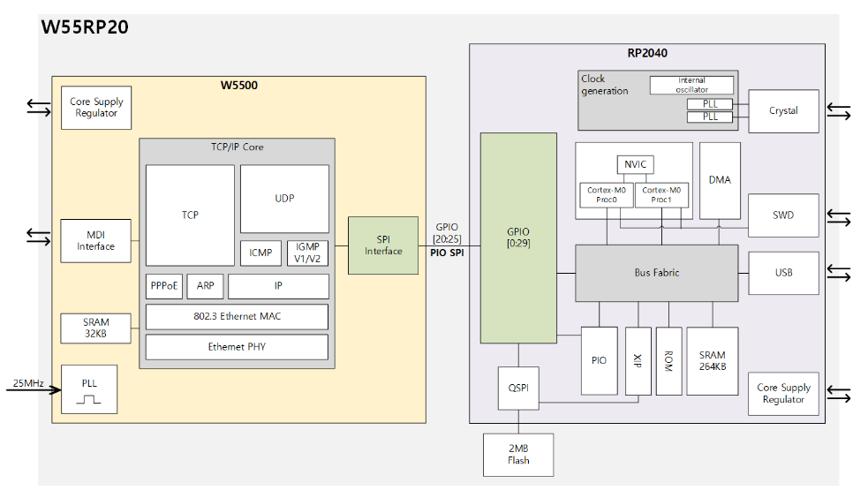The image size is (868, 498).
Task: Select the DMA block
Action: click(720, 180)
